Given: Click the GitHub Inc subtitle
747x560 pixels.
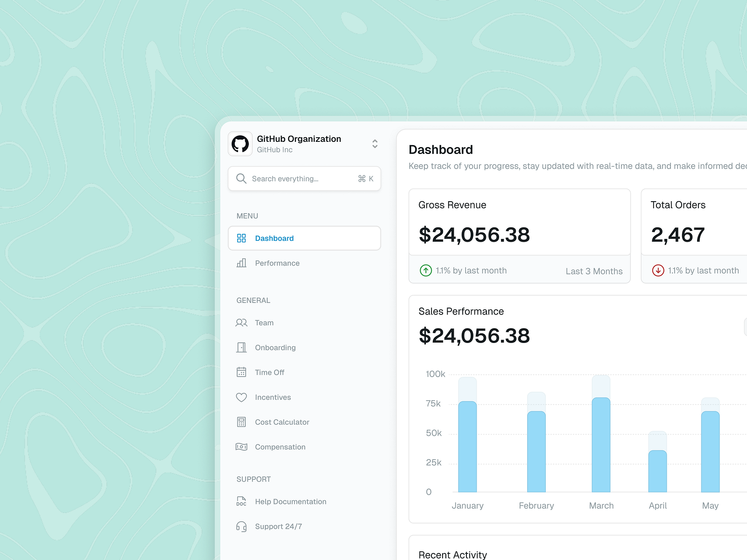Looking at the screenshot, I should (275, 150).
